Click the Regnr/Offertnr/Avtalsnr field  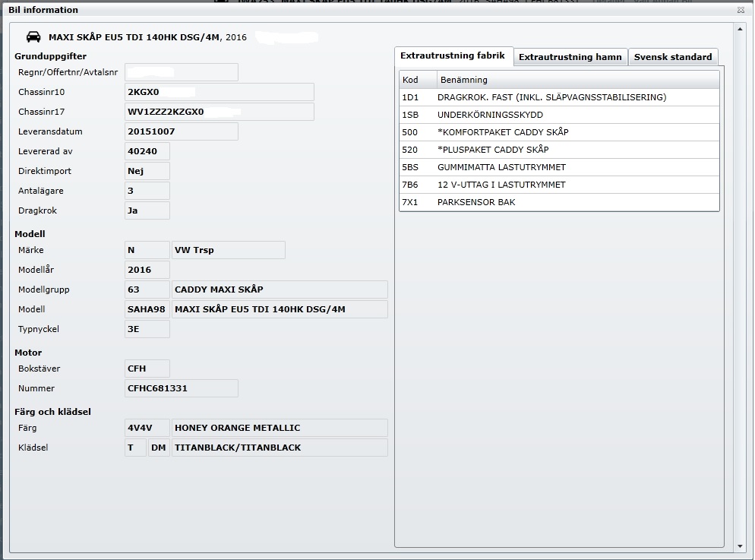[x=181, y=72]
